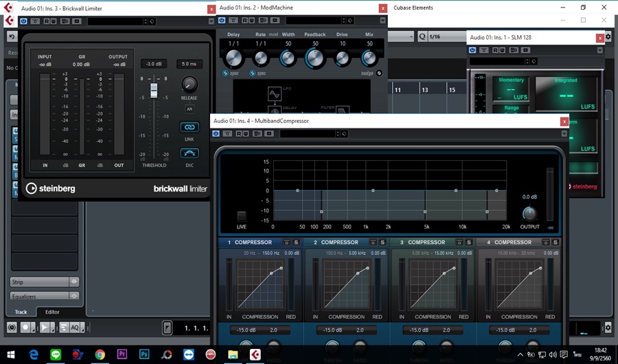The height and width of the screenshot is (364, 618).
Task: Click the A/B compare icon in ModMachine header
Action: (263, 20)
